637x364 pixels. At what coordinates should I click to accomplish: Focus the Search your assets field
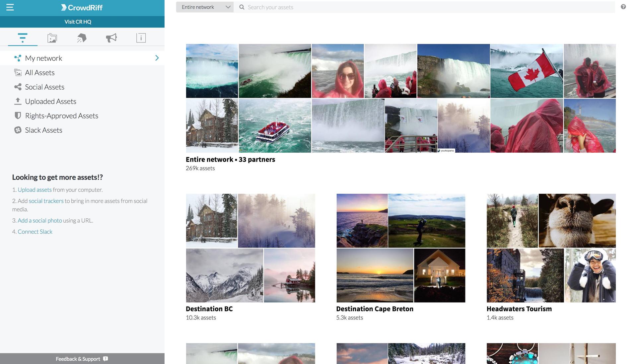tap(424, 7)
